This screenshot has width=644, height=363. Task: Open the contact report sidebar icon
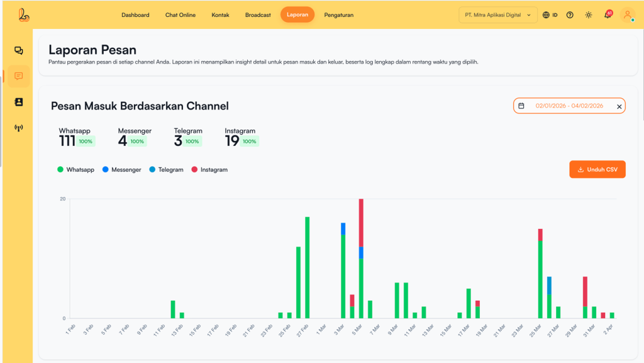(18, 102)
